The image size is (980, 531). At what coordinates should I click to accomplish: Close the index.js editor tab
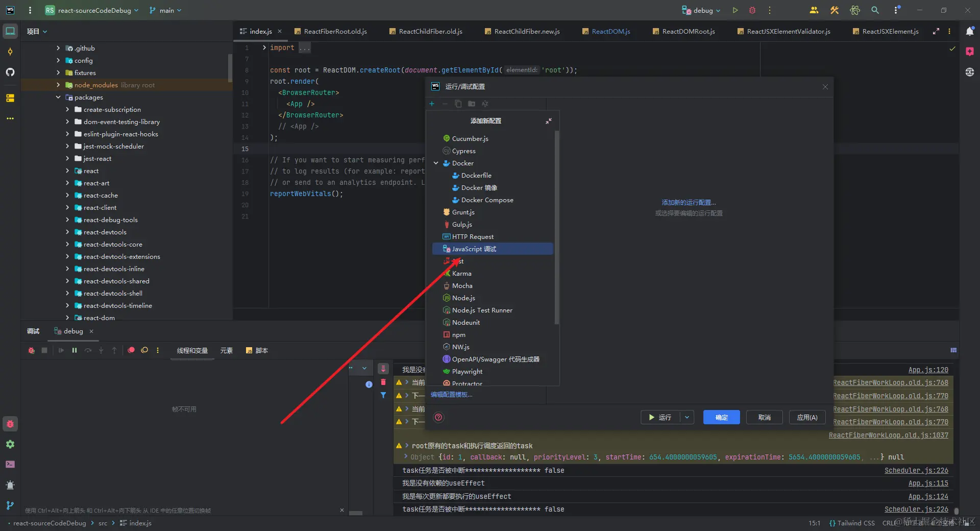click(280, 31)
